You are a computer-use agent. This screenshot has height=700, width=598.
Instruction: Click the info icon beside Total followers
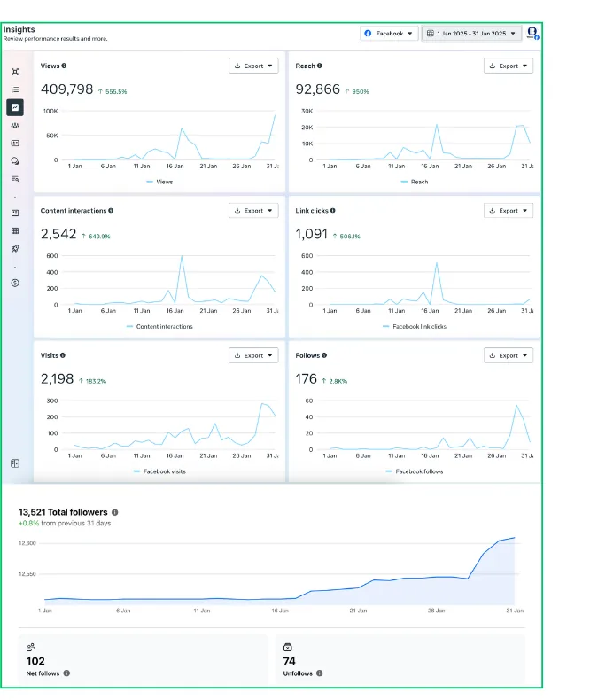114,512
